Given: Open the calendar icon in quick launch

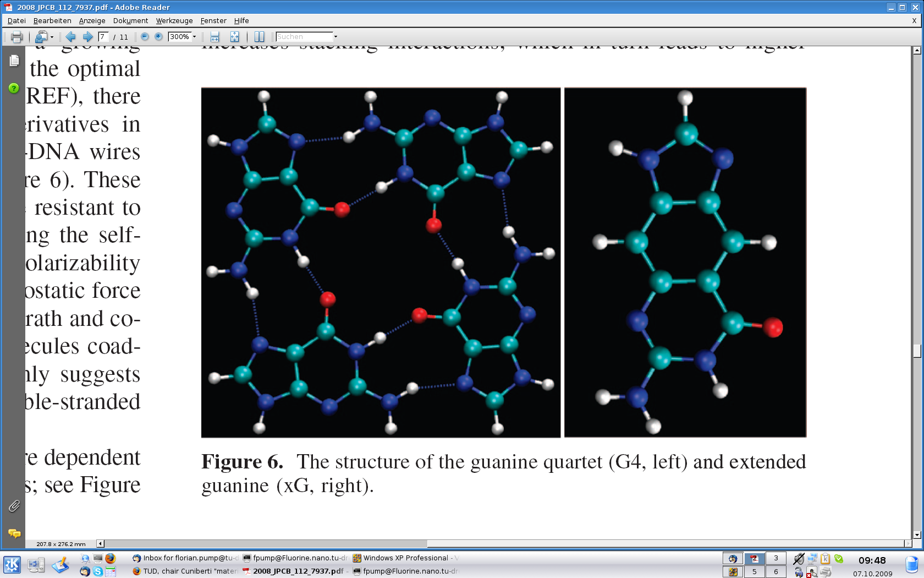Looking at the screenshot, I should pos(110,571).
